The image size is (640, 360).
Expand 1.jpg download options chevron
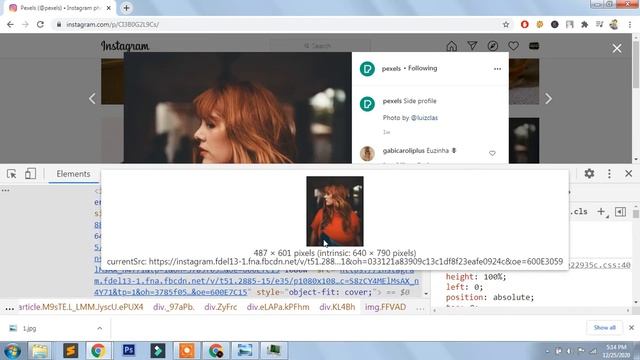100,328
